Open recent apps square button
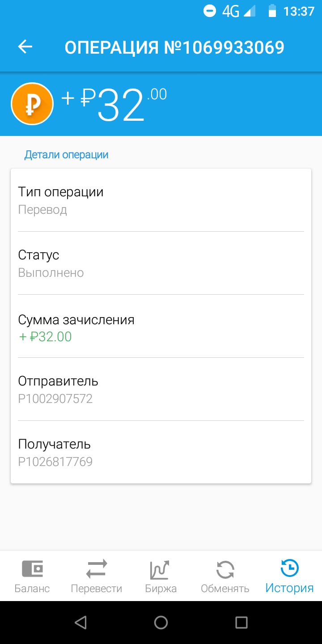 pos(241,623)
